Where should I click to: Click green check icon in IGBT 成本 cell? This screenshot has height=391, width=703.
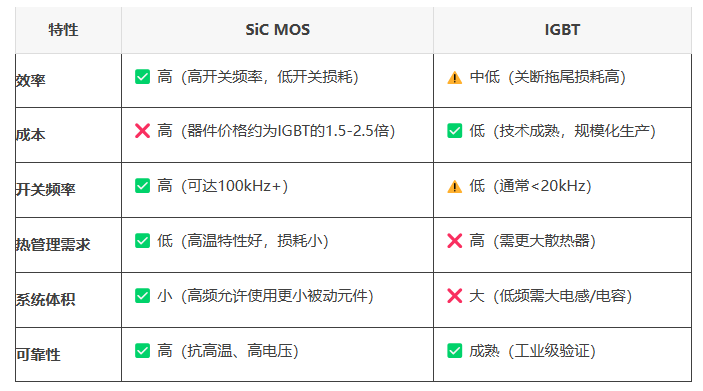point(455,131)
